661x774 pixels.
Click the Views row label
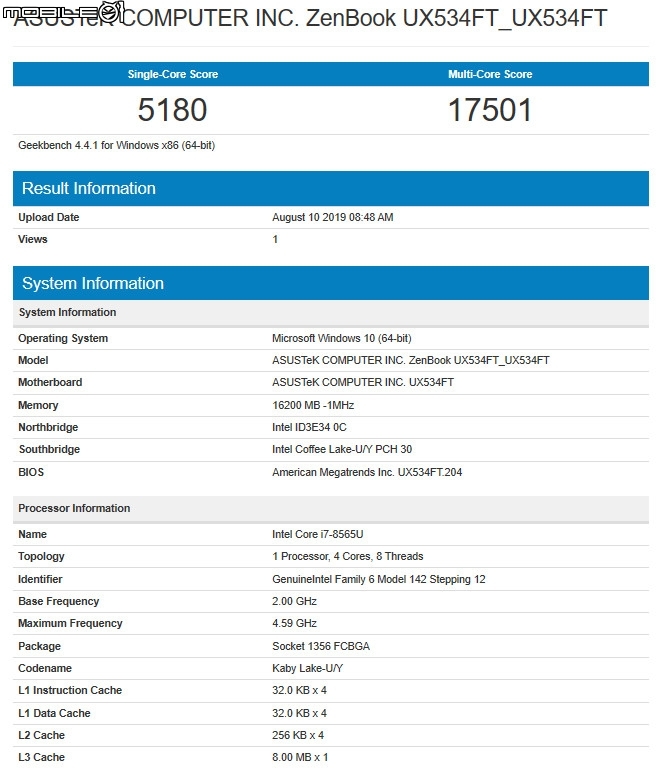(x=33, y=239)
